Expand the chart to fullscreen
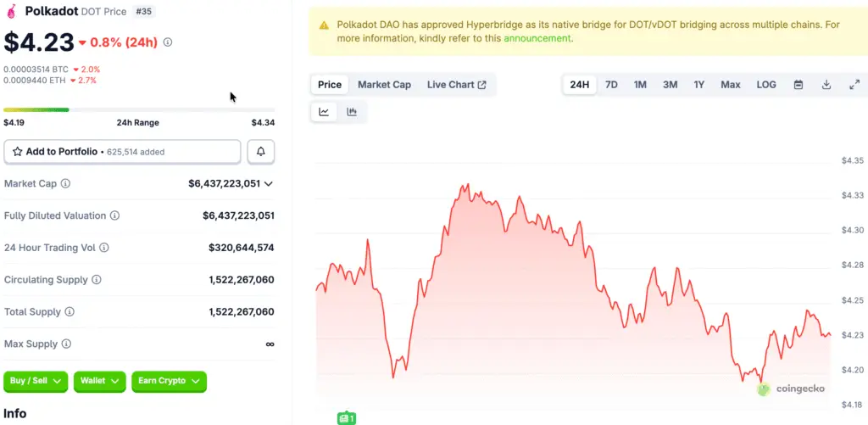The image size is (868, 425). coord(854,85)
